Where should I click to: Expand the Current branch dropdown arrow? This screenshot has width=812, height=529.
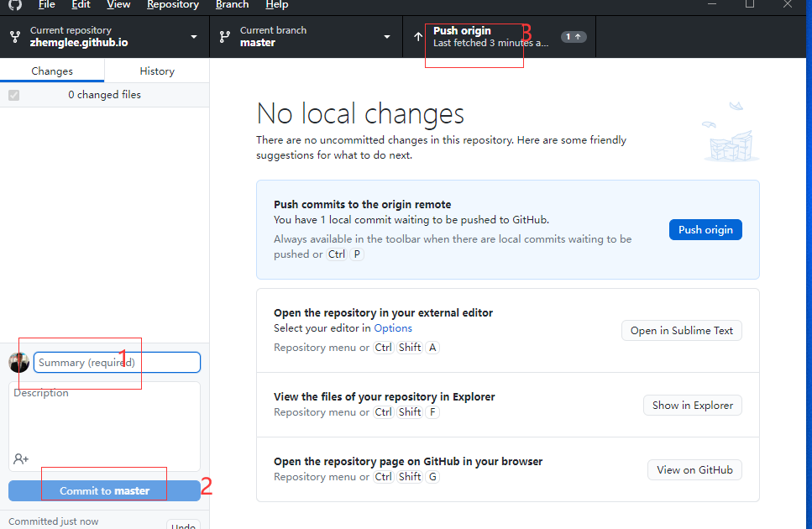point(387,37)
